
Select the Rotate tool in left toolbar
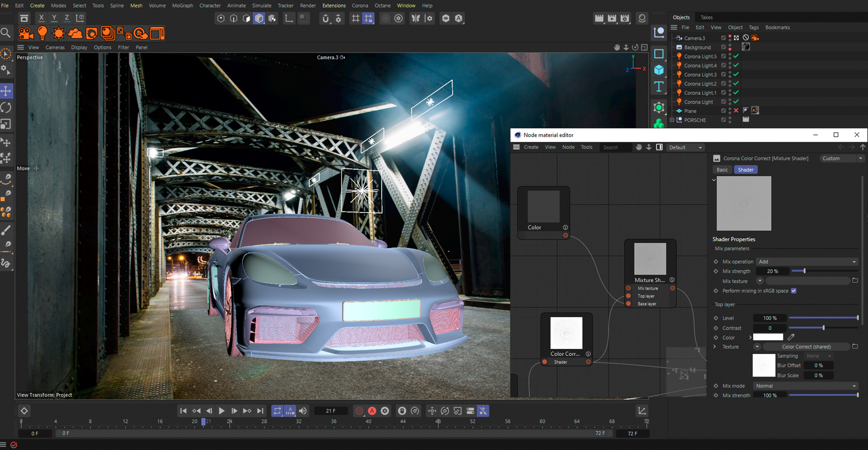6,108
